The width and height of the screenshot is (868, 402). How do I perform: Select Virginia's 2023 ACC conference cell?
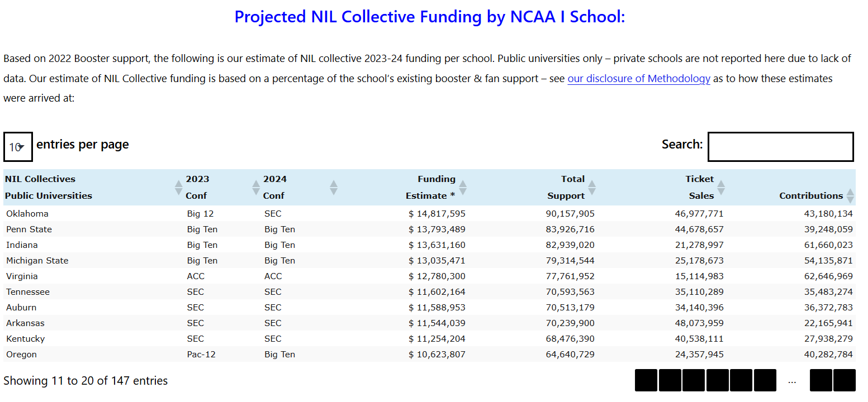pos(196,276)
